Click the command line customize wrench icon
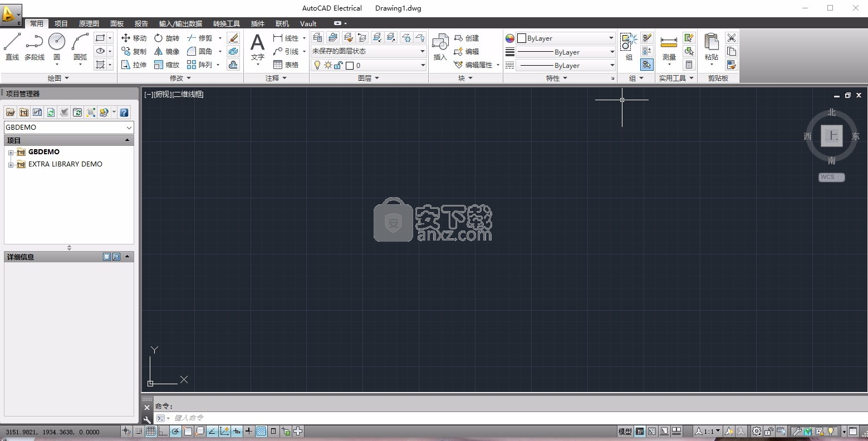The image size is (868, 441). [147, 419]
